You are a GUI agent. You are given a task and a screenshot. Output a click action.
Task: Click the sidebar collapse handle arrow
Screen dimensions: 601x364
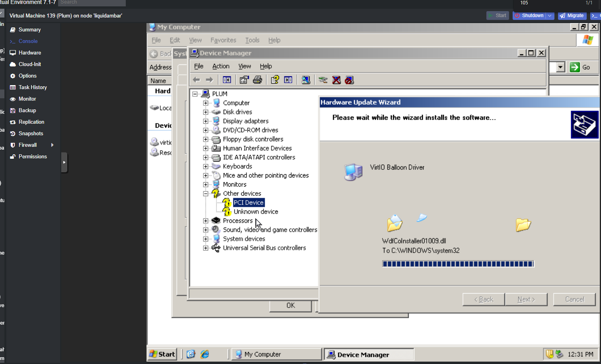pos(64,162)
